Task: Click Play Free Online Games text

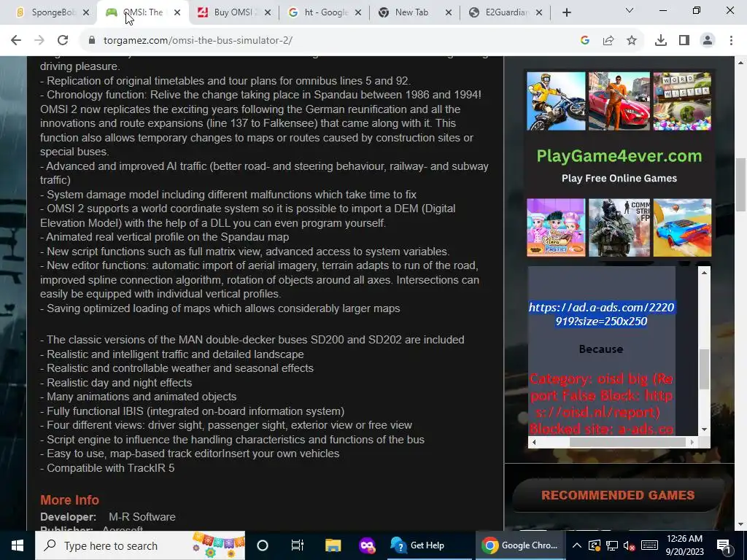Action: (619, 178)
